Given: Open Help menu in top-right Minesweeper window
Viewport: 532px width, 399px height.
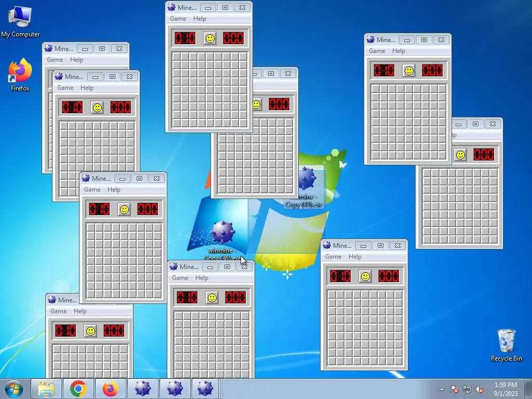Looking at the screenshot, I should 398,51.
